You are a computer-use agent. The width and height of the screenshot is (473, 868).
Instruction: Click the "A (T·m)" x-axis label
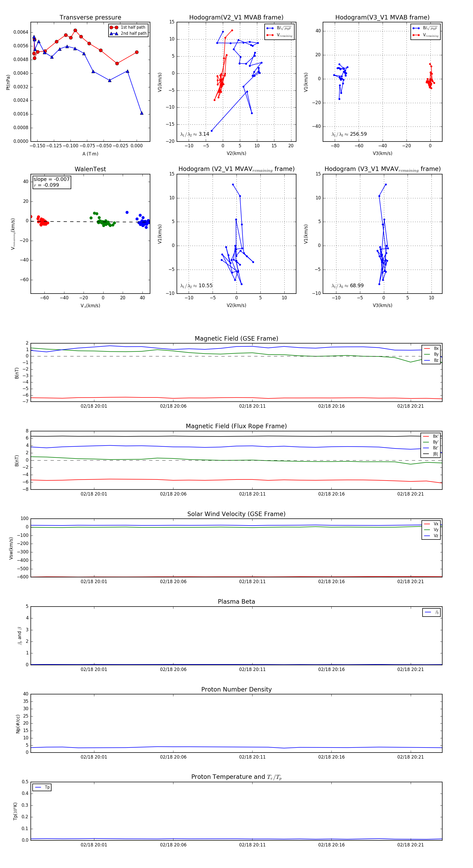pyautogui.click(x=90, y=154)
